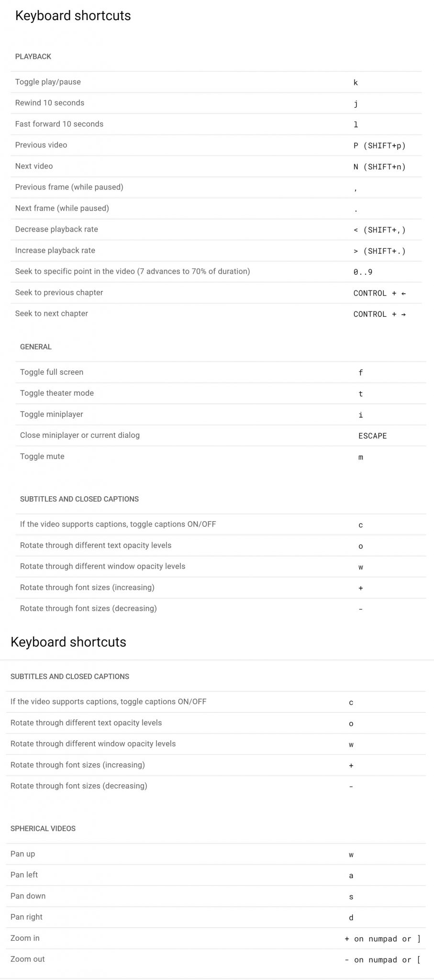
Task: Select the Seek to previous chapter row
Action: (59, 292)
